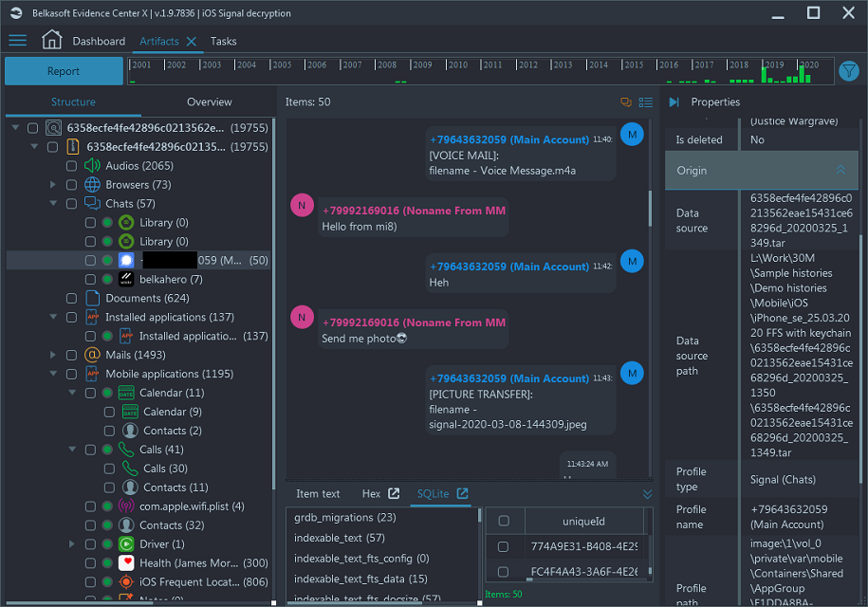Collapse the root data source tree node

pyautogui.click(x=15, y=128)
